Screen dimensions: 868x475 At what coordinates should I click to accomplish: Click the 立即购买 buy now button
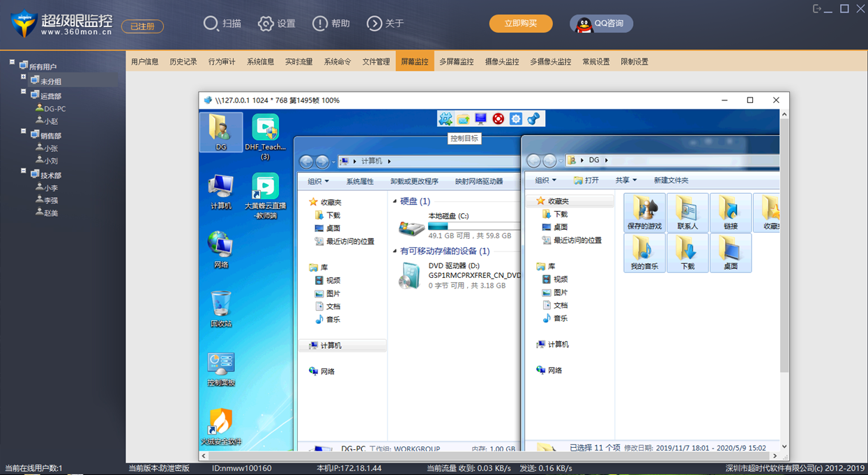[x=520, y=24]
